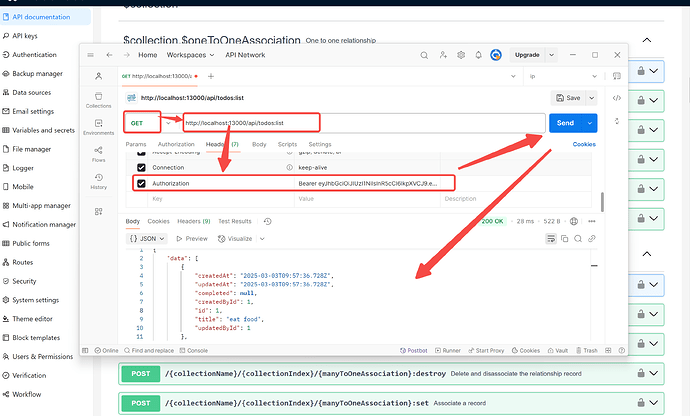This screenshot has width=690, height=416.
Task: Click Preview response button
Action: [x=192, y=239]
